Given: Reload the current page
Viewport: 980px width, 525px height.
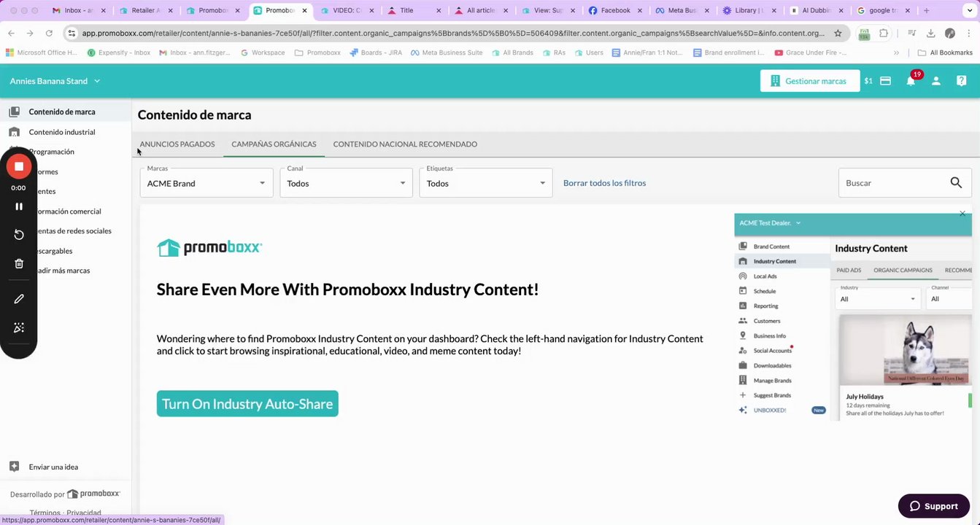Looking at the screenshot, I should coord(49,33).
